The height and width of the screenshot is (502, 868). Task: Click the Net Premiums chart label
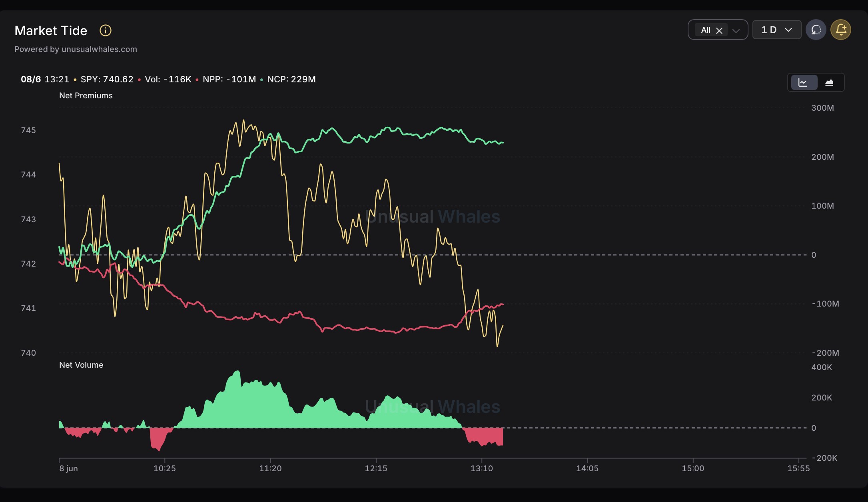[x=86, y=96]
